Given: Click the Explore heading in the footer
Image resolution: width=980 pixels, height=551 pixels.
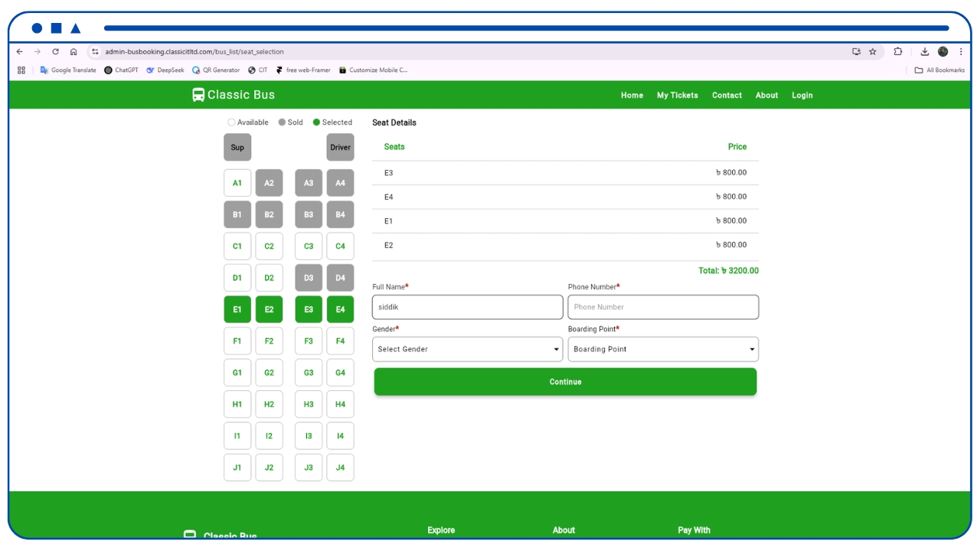Looking at the screenshot, I should point(441,530).
